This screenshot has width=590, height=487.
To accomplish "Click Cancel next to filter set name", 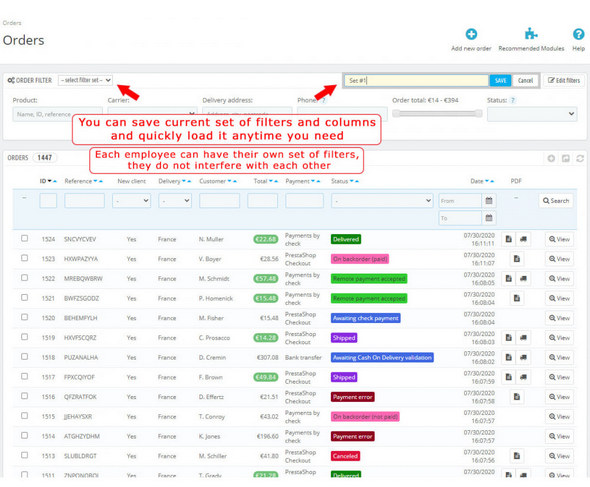I will (525, 81).
